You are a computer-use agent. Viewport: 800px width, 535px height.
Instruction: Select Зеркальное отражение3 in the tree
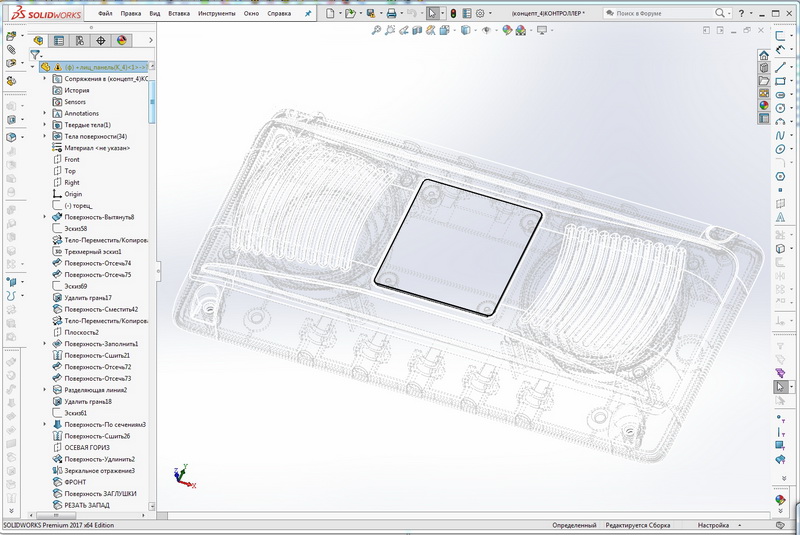(x=93, y=471)
